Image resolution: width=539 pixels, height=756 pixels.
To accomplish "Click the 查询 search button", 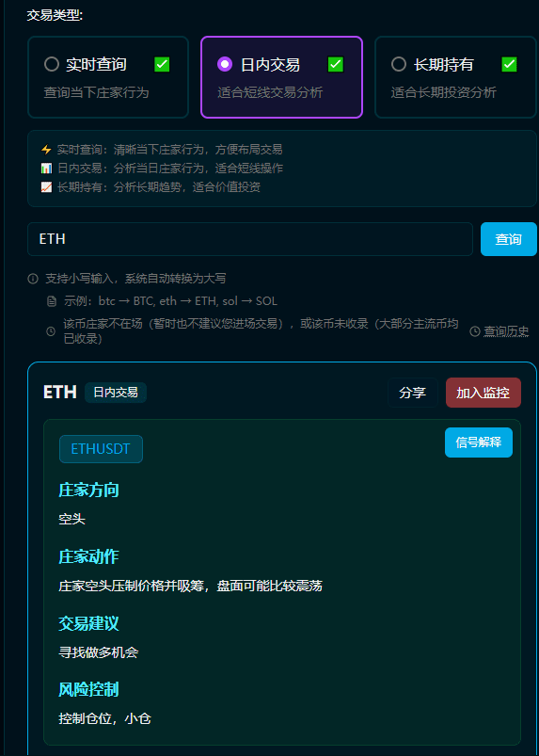I will point(509,239).
